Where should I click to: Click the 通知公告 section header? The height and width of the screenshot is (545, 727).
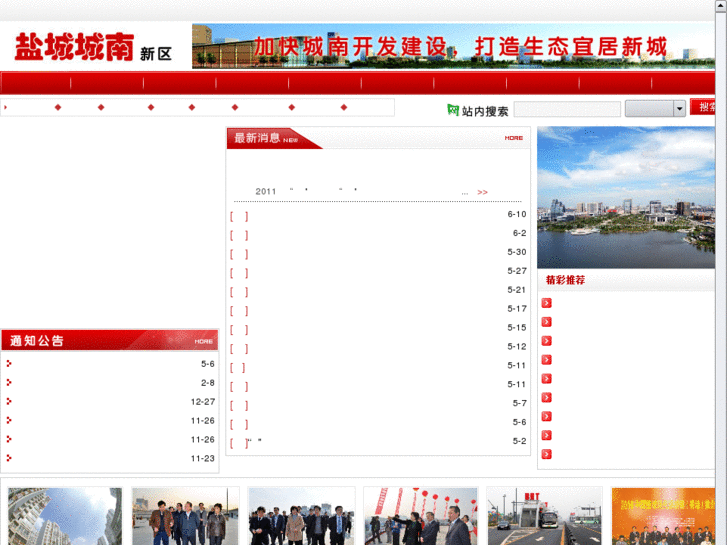pos(109,340)
